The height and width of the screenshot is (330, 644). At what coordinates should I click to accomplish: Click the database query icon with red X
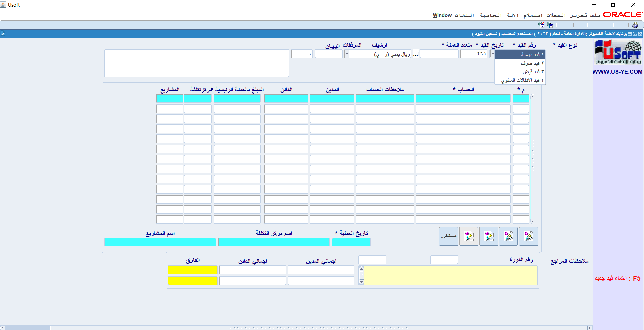coord(541,25)
